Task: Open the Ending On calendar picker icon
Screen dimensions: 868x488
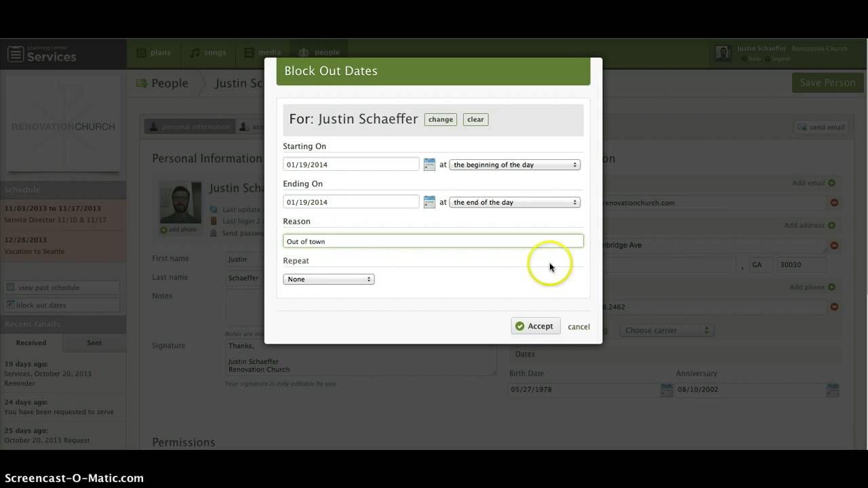Action: coord(429,202)
